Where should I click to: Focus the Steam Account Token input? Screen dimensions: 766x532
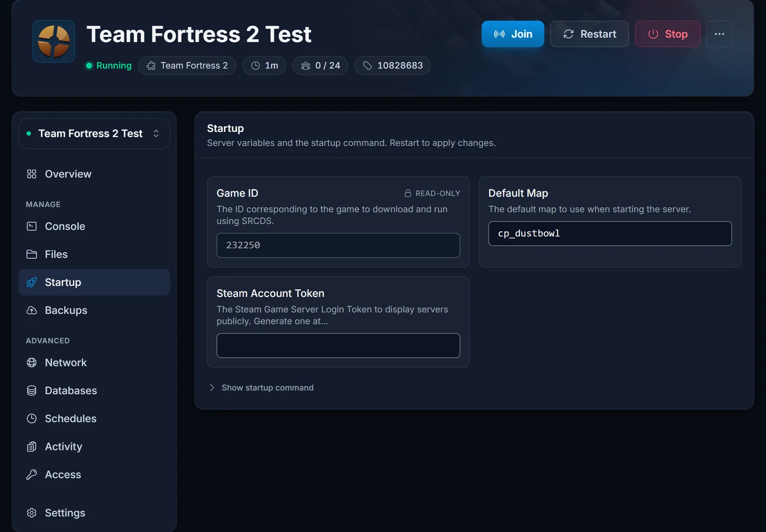(x=338, y=345)
